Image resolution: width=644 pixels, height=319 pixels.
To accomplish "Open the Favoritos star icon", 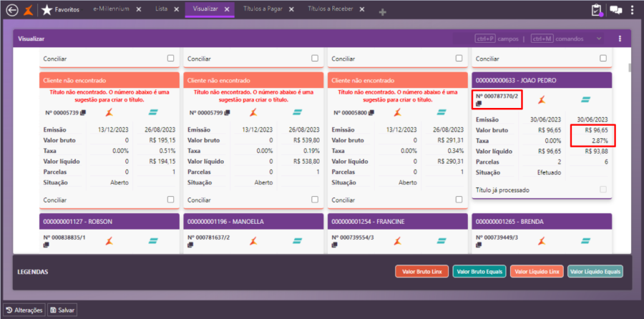I will pos(47,10).
